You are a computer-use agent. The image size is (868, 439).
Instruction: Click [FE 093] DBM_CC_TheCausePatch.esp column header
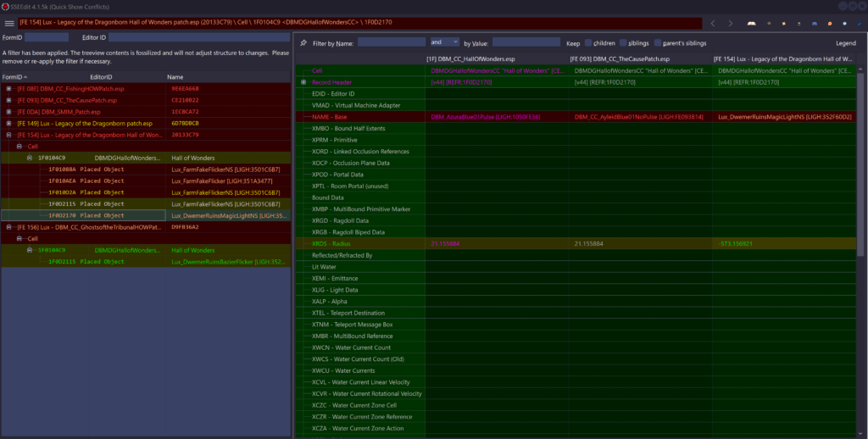pos(641,58)
